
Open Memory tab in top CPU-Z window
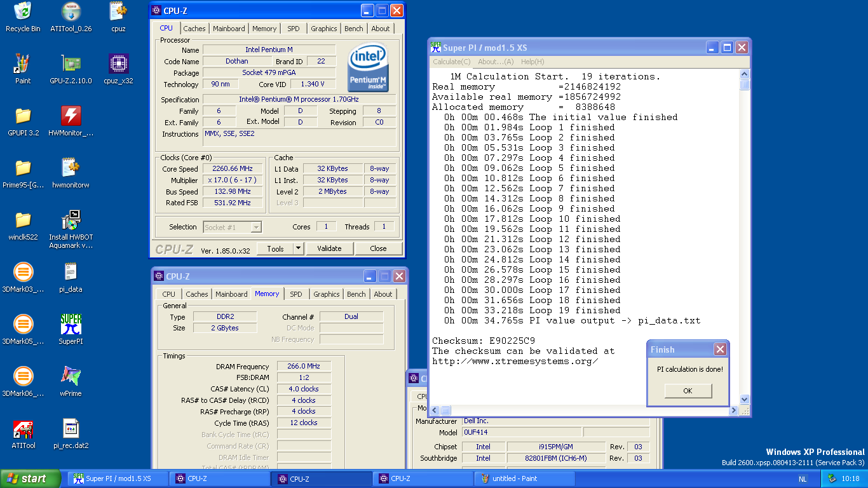coord(264,29)
